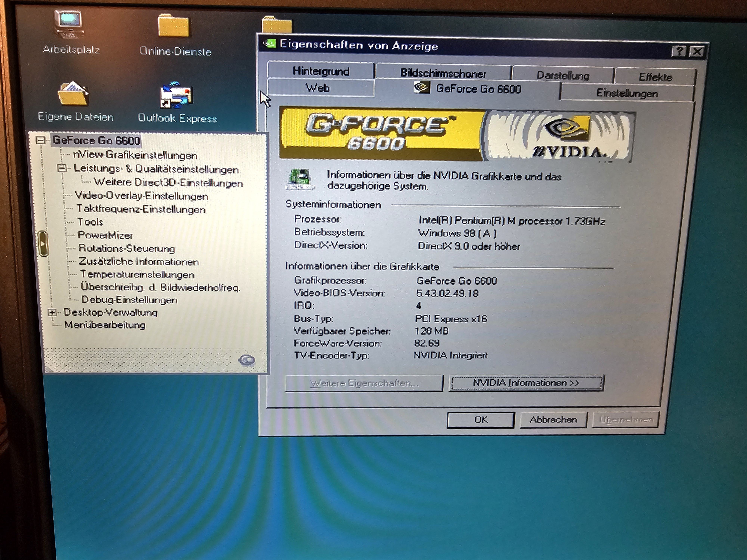Switch to the Einstellungen tab
Image resolution: width=747 pixels, height=560 pixels.
coord(627,93)
